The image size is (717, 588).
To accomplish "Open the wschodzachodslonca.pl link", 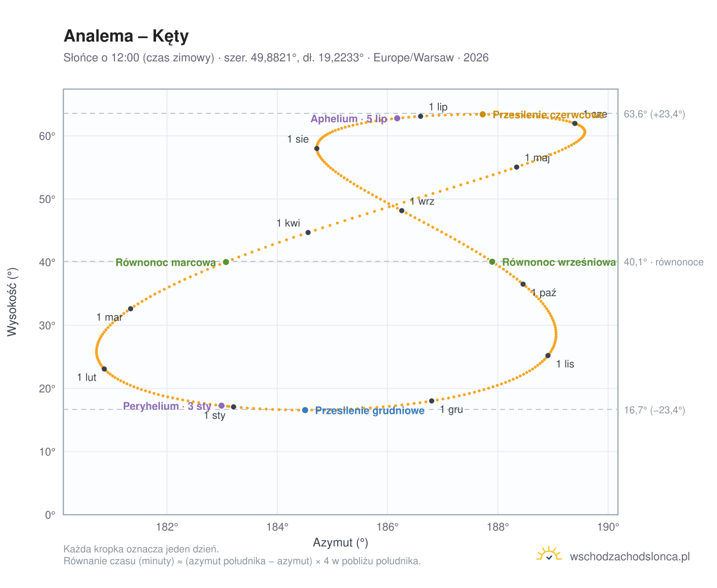I will (630, 557).
